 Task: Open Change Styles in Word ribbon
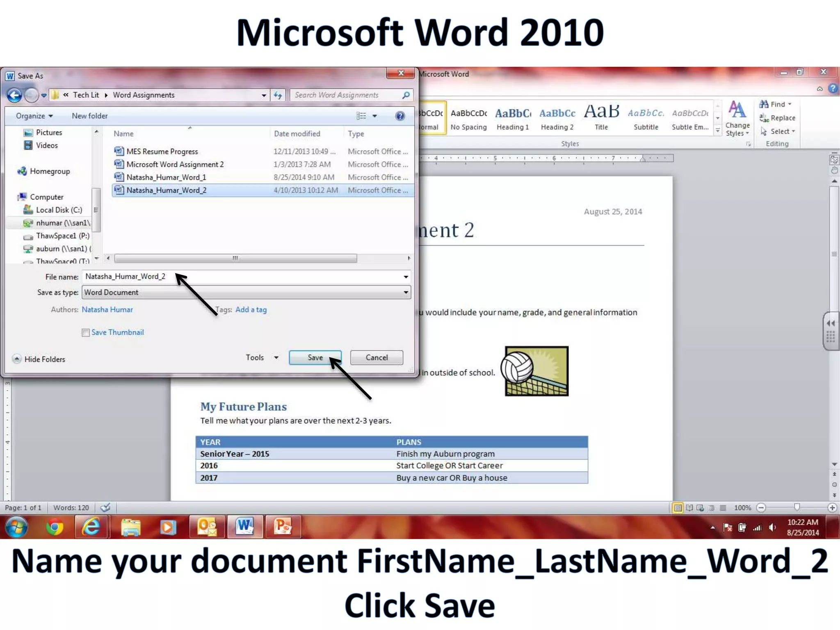[x=737, y=119]
